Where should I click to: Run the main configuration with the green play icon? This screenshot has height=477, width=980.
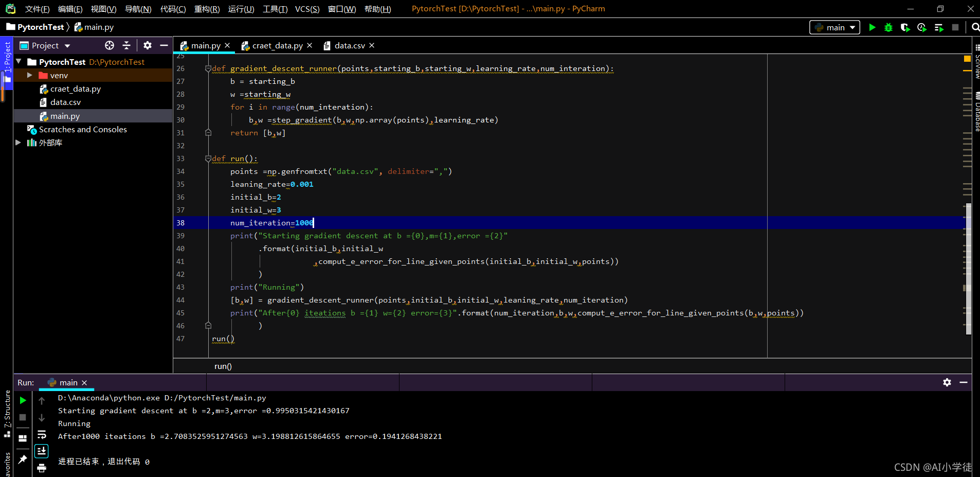point(872,27)
